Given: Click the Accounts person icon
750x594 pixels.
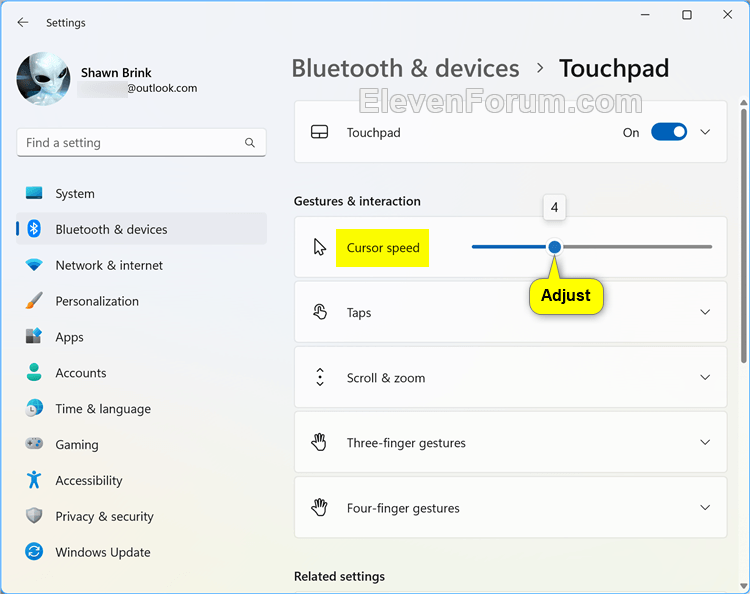Looking at the screenshot, I should pos(34,372).
